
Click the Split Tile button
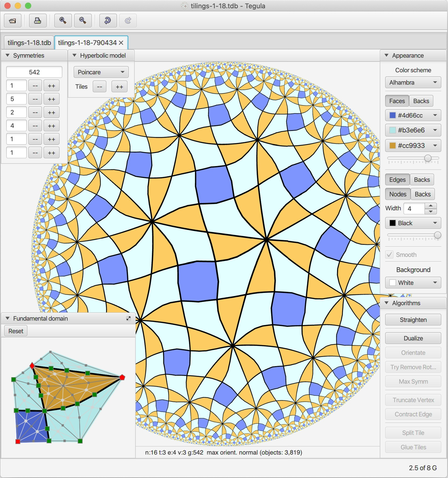413,433
